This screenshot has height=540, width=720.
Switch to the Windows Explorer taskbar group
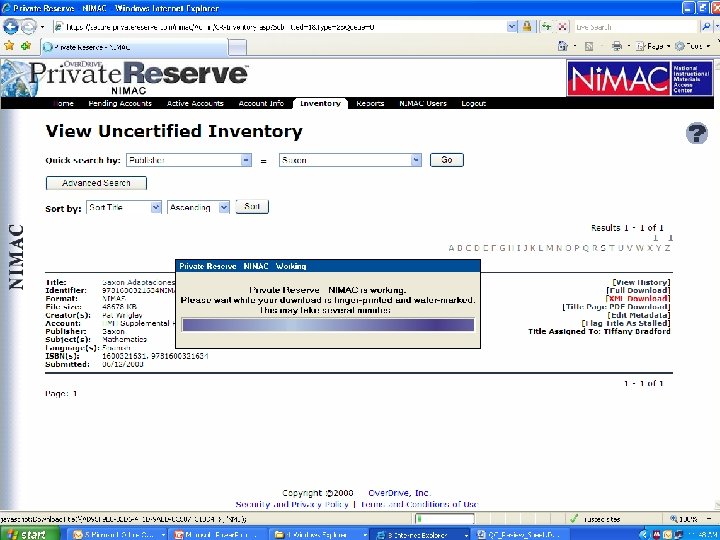pos(320,534)
